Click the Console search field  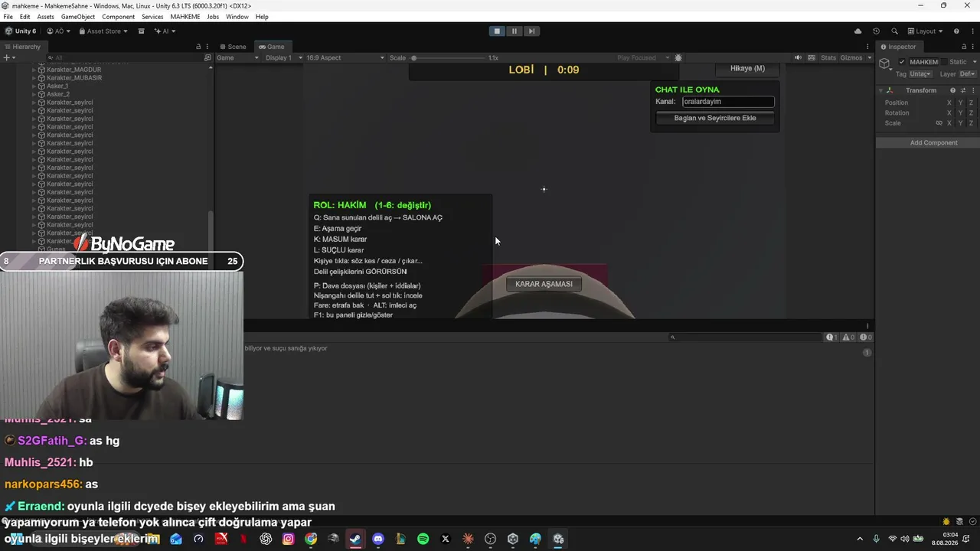746,337
